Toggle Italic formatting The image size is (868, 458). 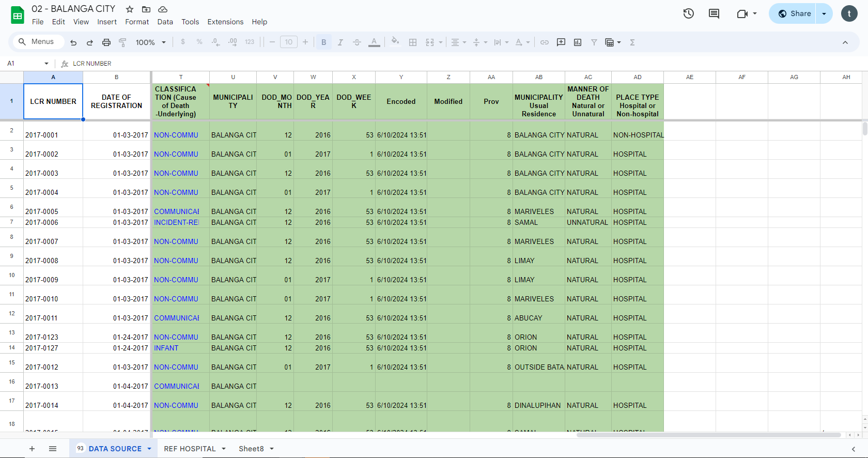[x=340, y=42]
